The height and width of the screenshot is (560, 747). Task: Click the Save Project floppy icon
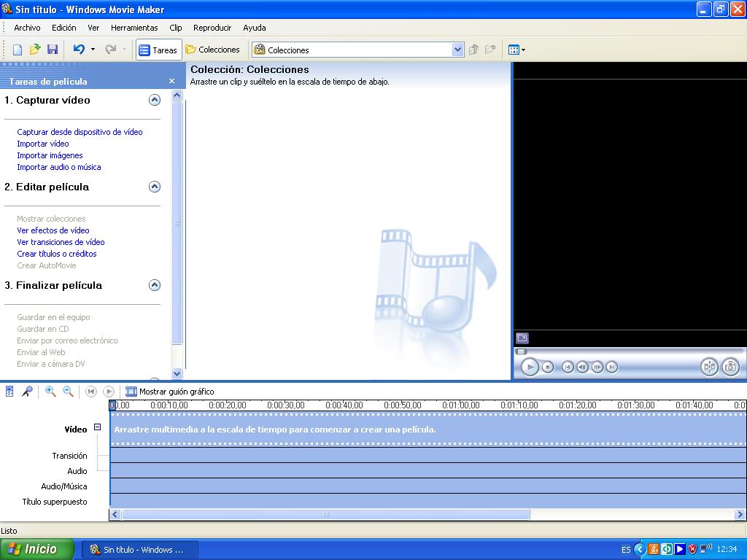53,50
